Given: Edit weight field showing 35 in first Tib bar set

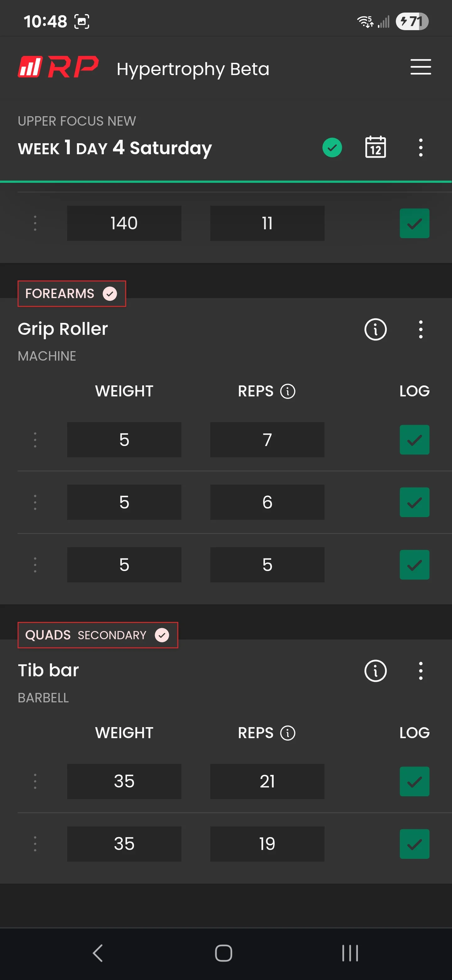Looking at the screenshot, I should click(x=124, y=781).
